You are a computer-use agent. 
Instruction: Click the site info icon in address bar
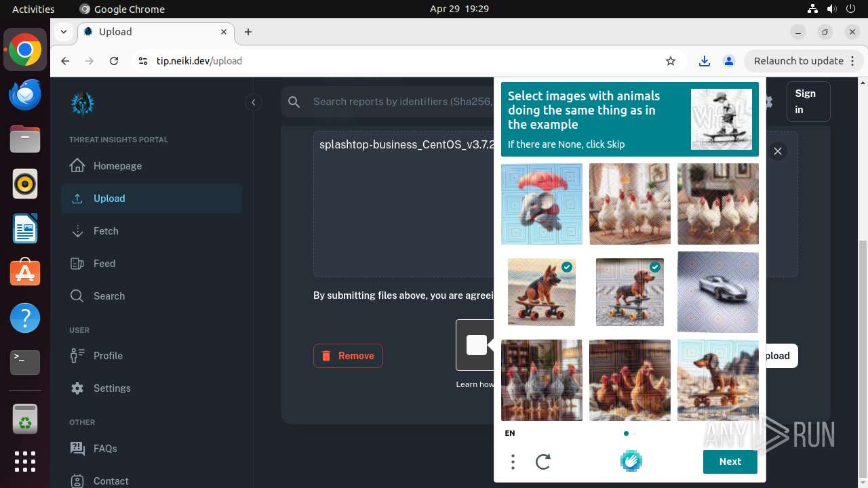click(x=142, y=61)
